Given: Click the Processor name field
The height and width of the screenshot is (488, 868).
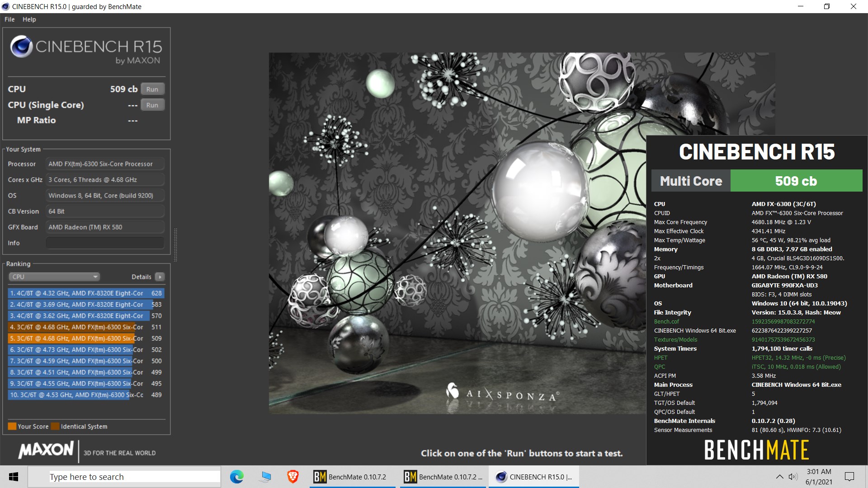Looking at the screenshot, I should click(x=105, y=164).
